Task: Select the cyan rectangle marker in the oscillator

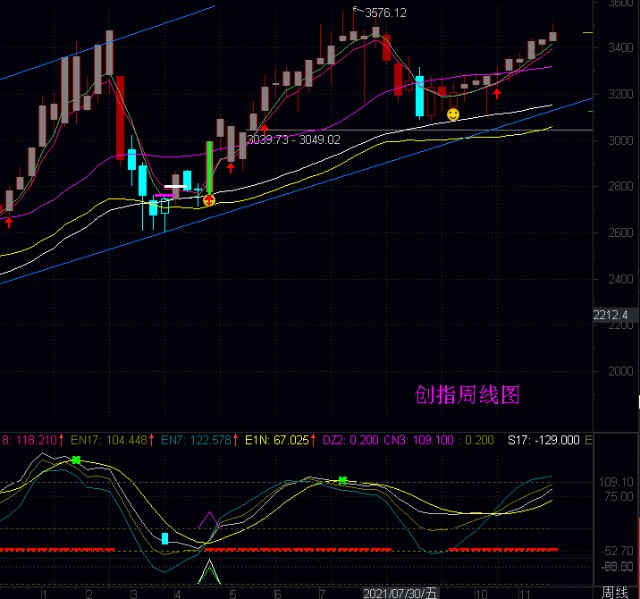Action: click(165, 538)
